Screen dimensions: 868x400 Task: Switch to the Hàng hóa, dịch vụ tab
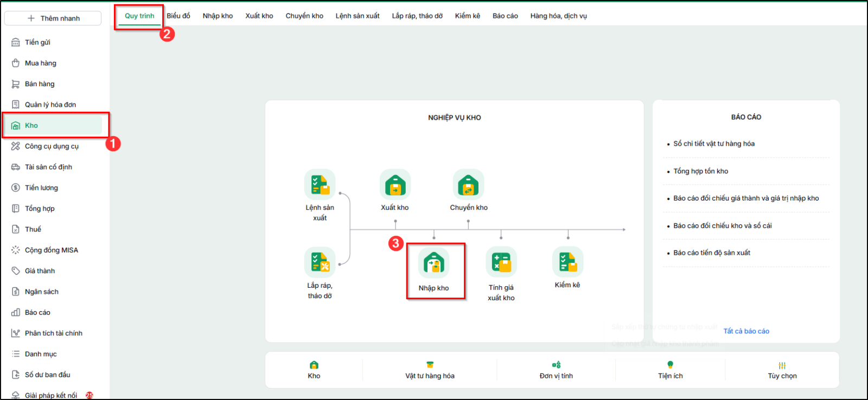click(x=559, y=16)
